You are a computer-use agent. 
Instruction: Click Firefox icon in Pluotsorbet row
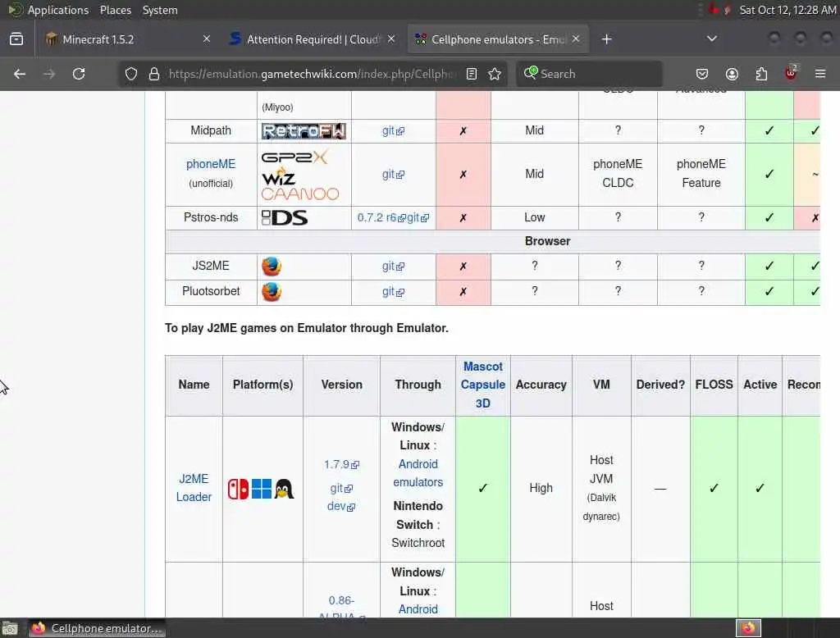pyautogui.click(x=272, y=292)
